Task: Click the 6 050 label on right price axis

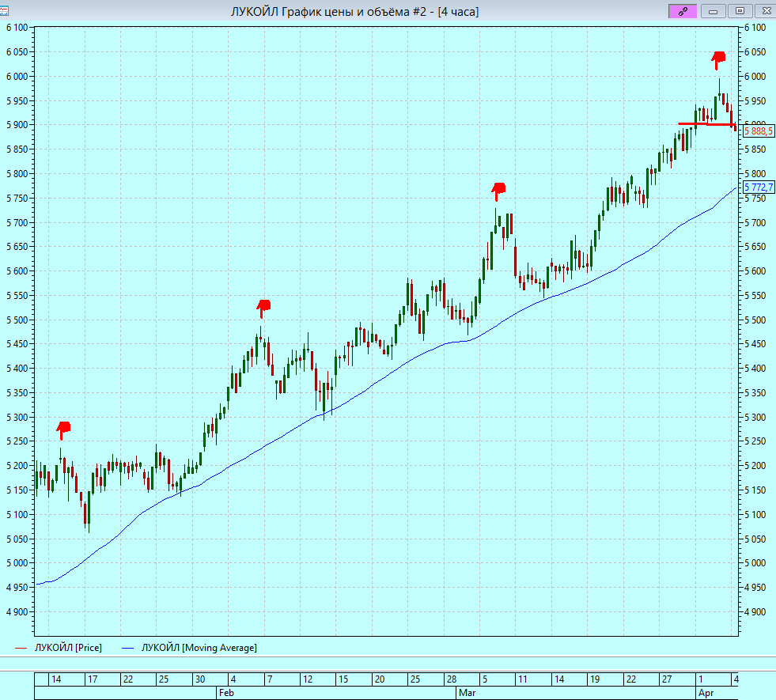Action: click(755, 52)
